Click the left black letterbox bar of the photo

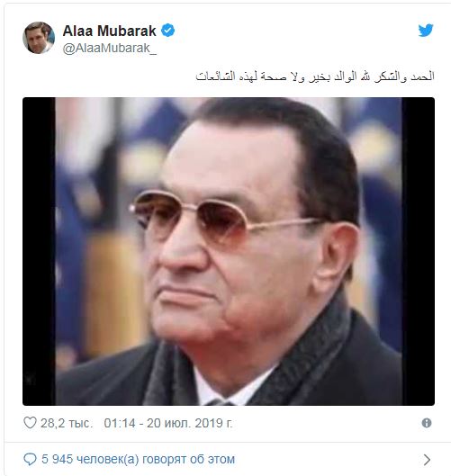coord(39,251)
